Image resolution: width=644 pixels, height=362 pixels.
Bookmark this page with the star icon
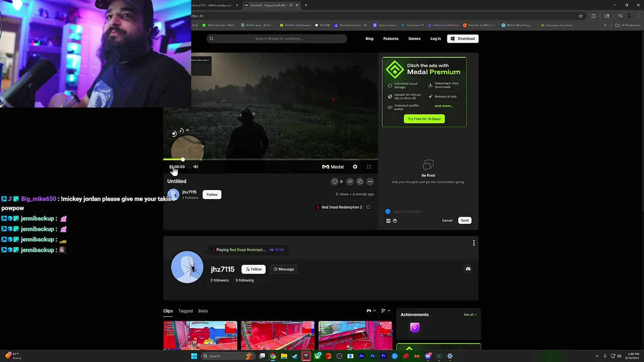(581, 16)
